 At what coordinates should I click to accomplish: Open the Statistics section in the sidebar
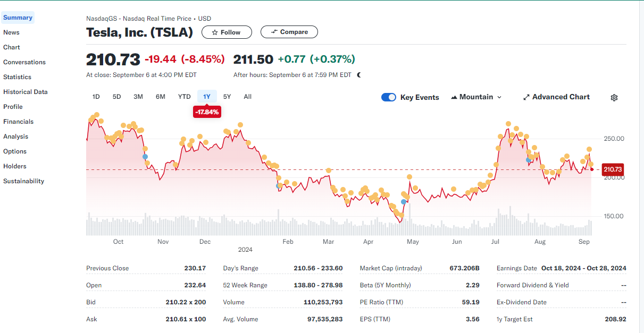point(16,76)
